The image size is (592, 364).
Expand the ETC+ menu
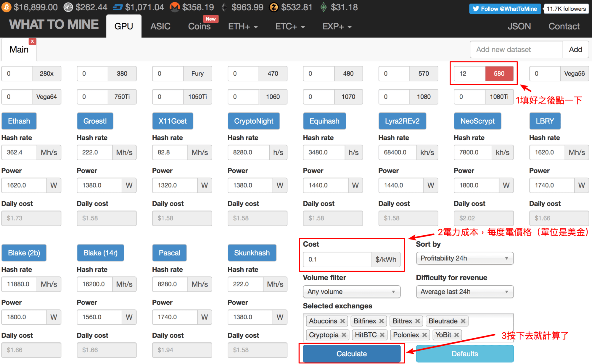(x=290, y=26)
